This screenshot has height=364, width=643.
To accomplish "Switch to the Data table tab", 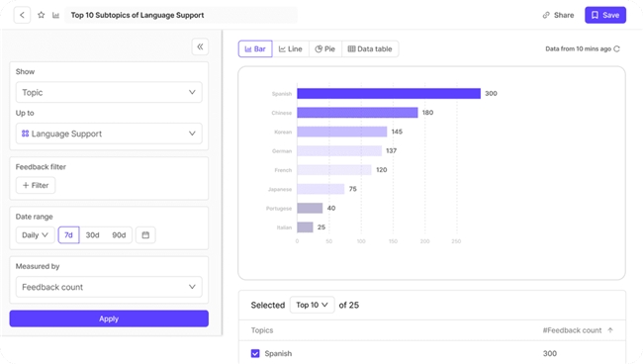I will coord(370,48).
